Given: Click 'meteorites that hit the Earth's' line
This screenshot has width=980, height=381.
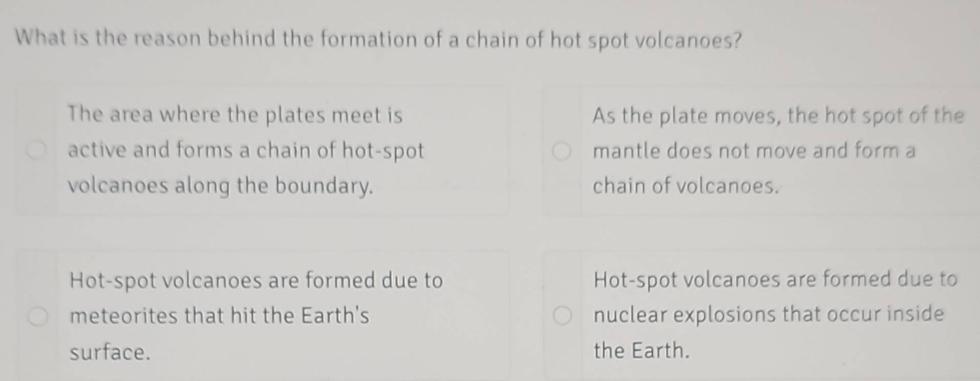Looking at the screenshot, I should click(219, 316).
